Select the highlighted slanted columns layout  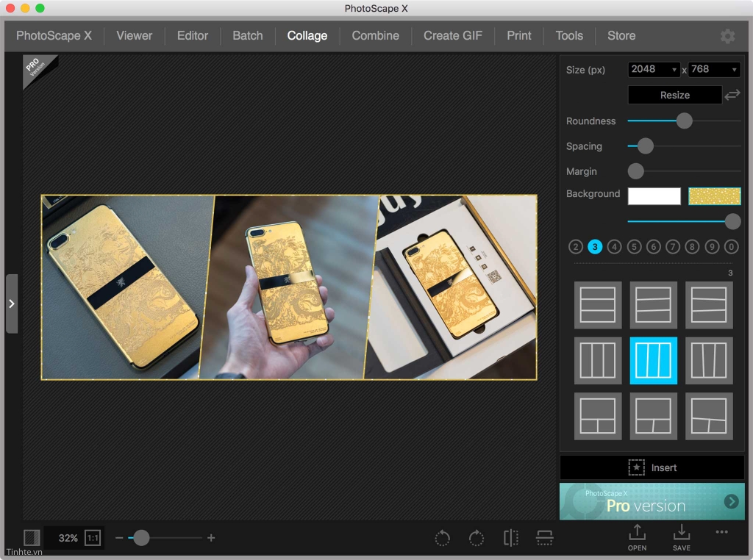[x=653, y=360]
